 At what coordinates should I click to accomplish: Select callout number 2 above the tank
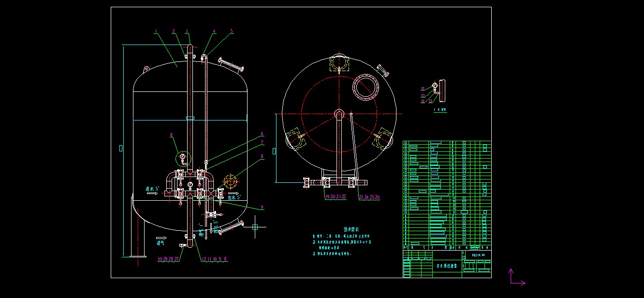tap(173, 31)
